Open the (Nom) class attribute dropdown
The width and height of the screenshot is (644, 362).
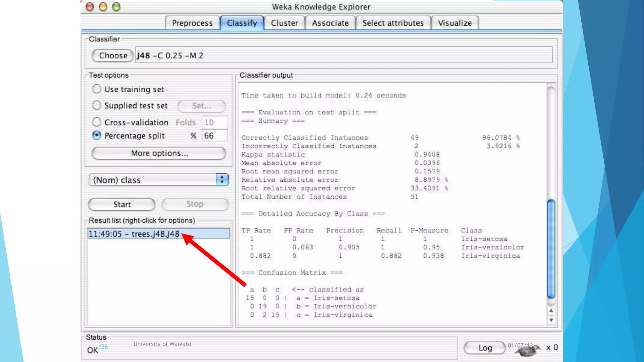pyautogui.click(x=158, y=180)
